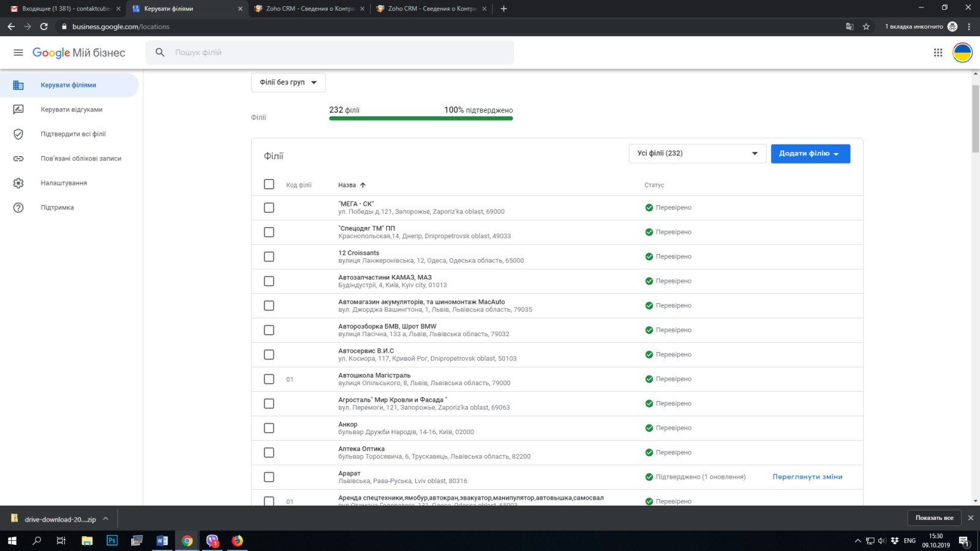Open the main hamburger menu
Image resolution: width=980 pixels, height=551 pixels.
click(18, 53)
